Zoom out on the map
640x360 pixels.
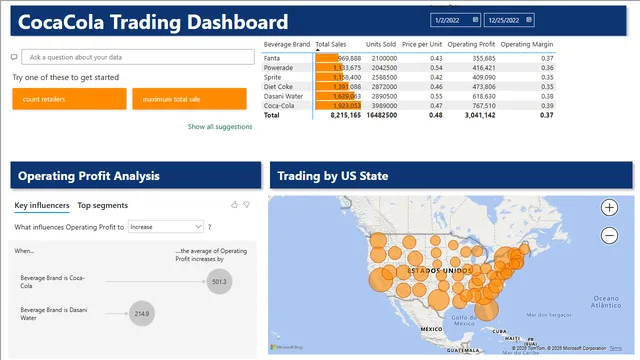click(609, 236)
